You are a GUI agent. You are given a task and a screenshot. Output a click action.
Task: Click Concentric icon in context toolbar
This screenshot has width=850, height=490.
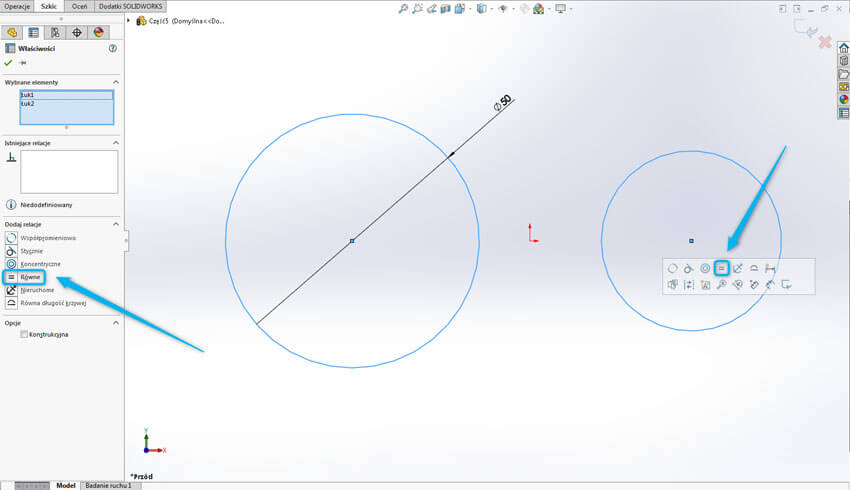(705, 268)
